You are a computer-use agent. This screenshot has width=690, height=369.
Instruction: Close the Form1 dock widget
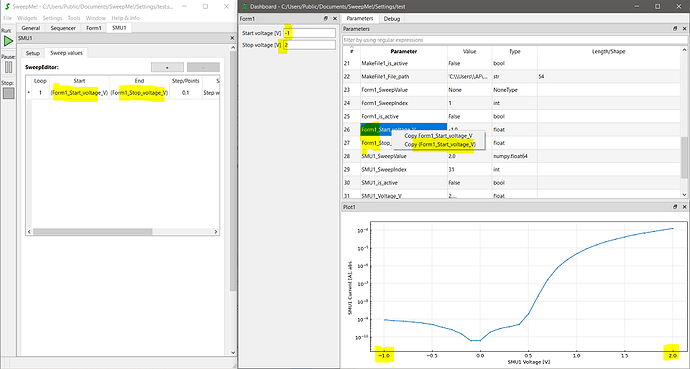335,18
